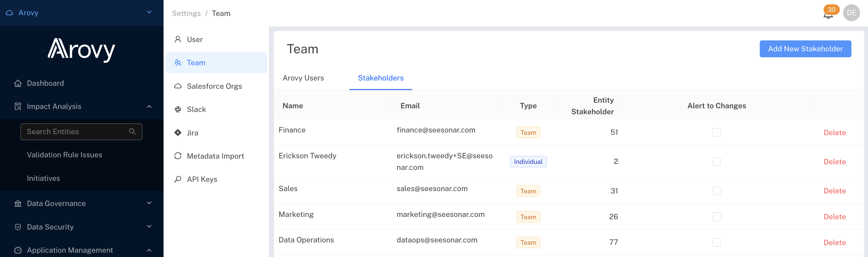
Task: Expand the Data Security section chevron
Action: (x=149, y=226)
